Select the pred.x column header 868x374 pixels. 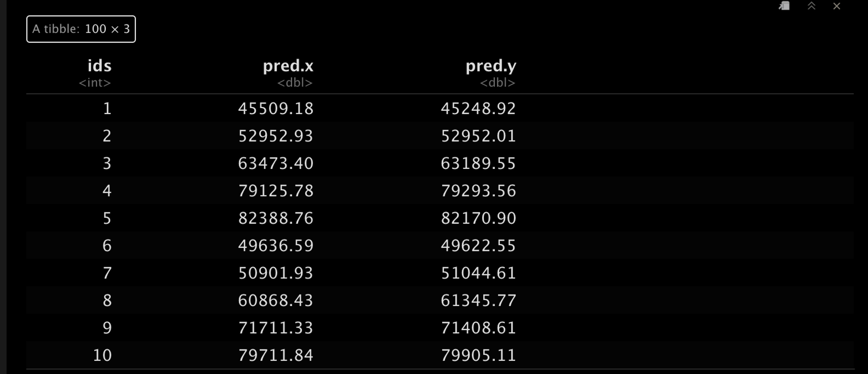[x=288, y=66]
